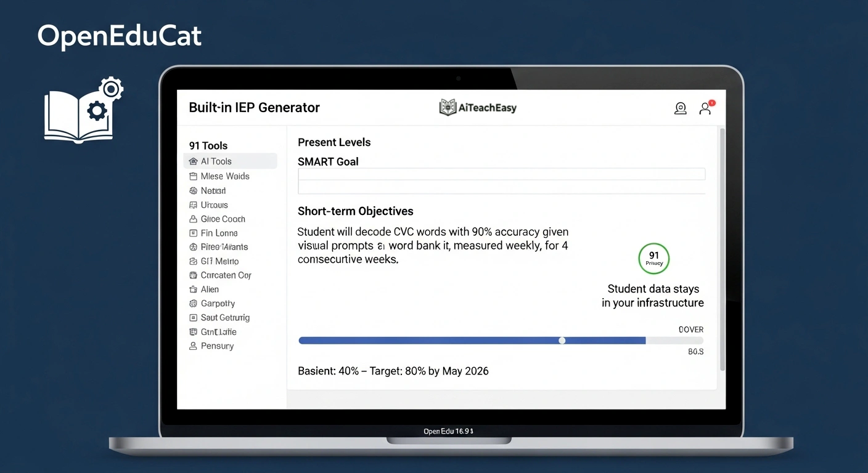The width and height of the screenshot is (868, 473).
Task: Click the briefcase icon beside Alien
Action: 193,289
